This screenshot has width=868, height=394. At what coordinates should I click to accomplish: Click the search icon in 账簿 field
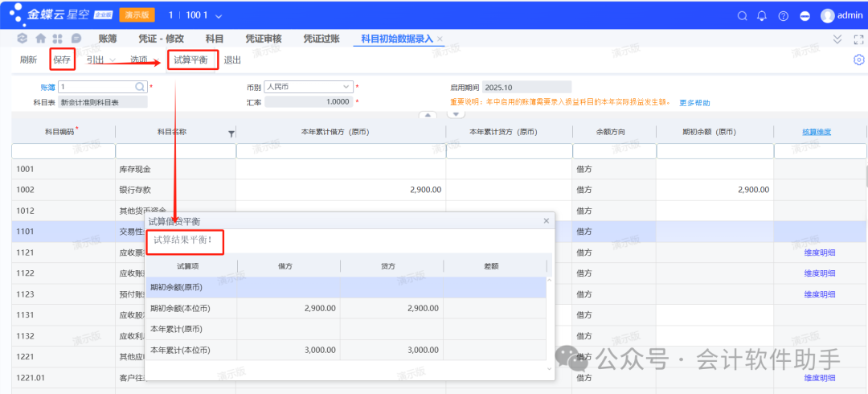click(140, 87)
